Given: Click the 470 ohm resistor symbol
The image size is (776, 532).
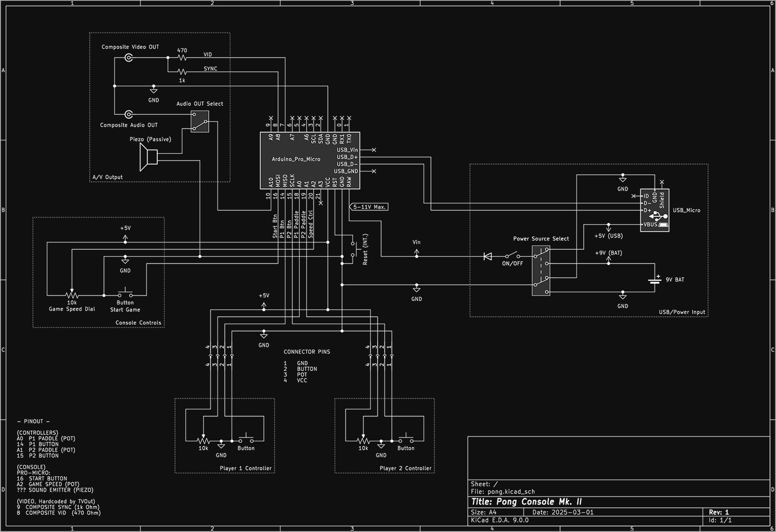Looking at the screenshot, I should (x=182, y=58).
